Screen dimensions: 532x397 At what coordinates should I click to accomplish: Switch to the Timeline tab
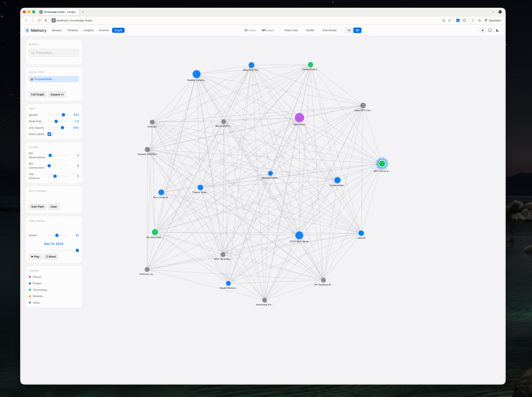tap(72, 30)
